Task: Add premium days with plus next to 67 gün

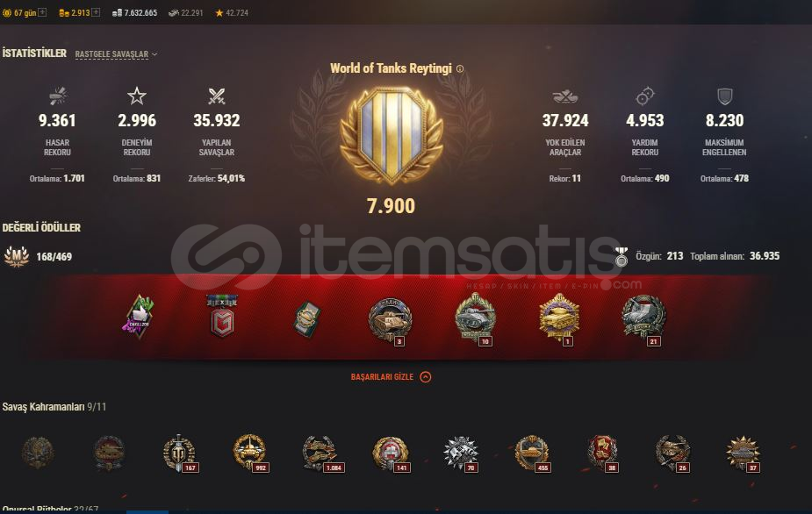Action: [42, 12]
